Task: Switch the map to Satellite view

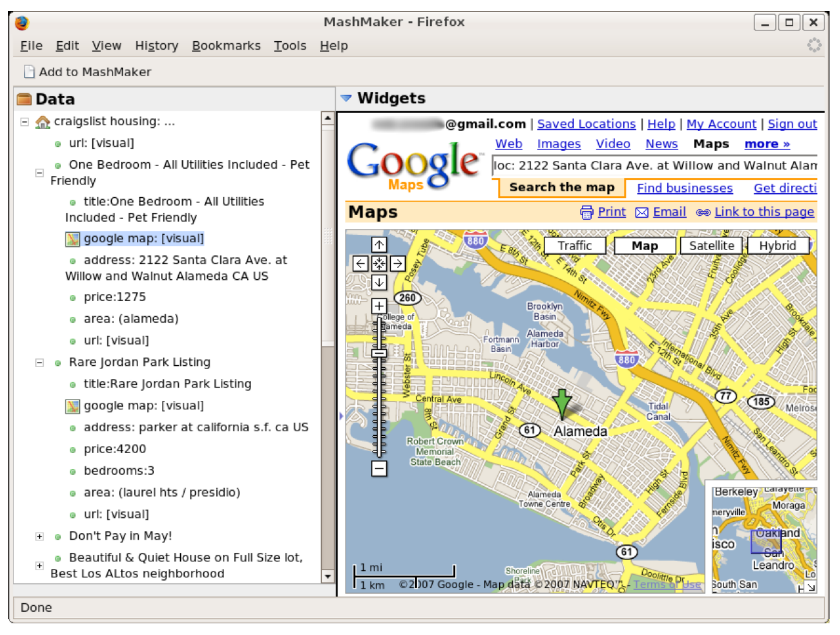Action: point(711,245)
